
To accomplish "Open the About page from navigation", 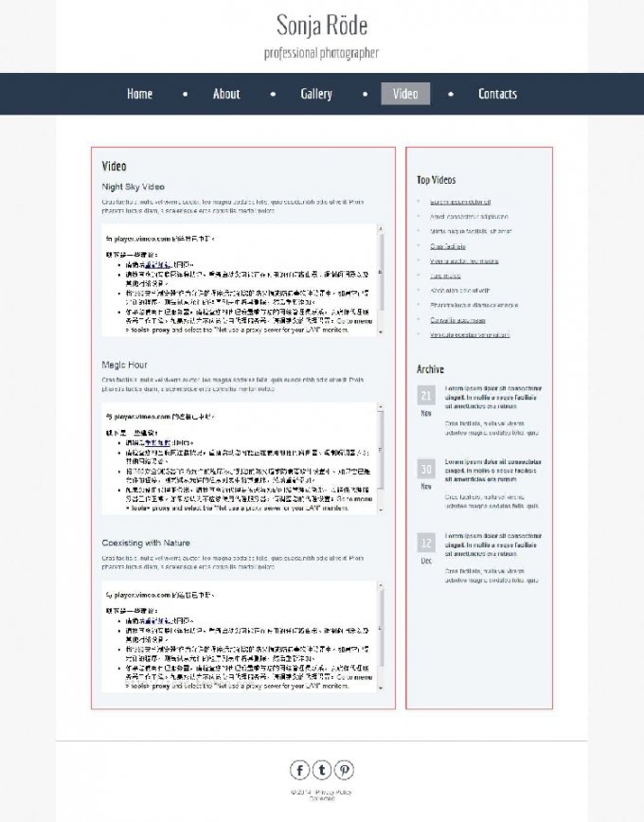I will coord(226,94).
